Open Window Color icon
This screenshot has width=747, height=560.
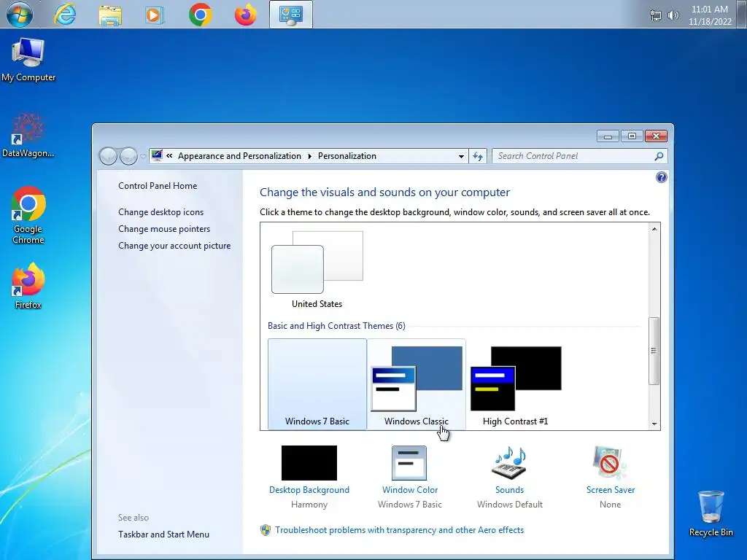coord(409,463)
